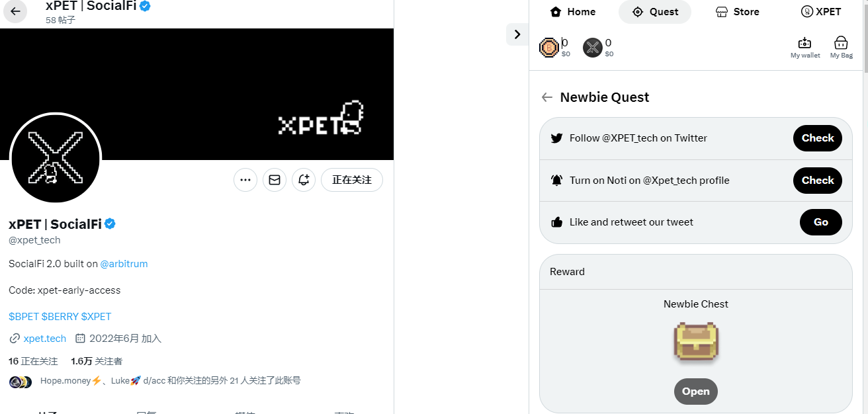Collapse the xPET side panel with the chevron
Screen dimensions: 868x414
tap(517, 34)
